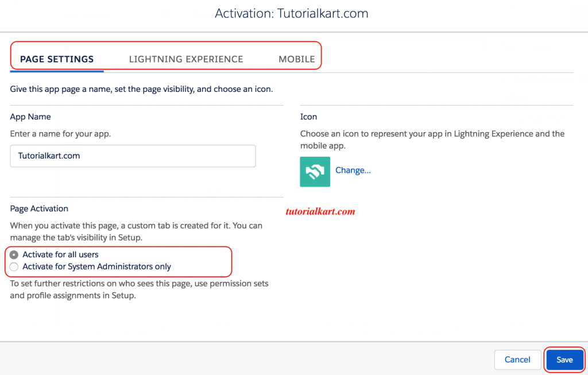Click the "Give this app page a name" description
The image size is (588, 375).
coord(141,90)
